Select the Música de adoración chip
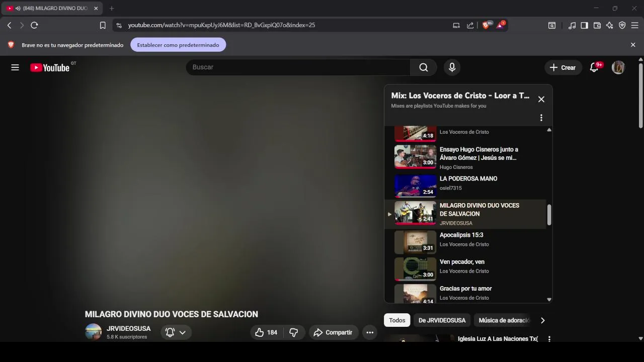 pyautogui.click(x=504, y=320)
